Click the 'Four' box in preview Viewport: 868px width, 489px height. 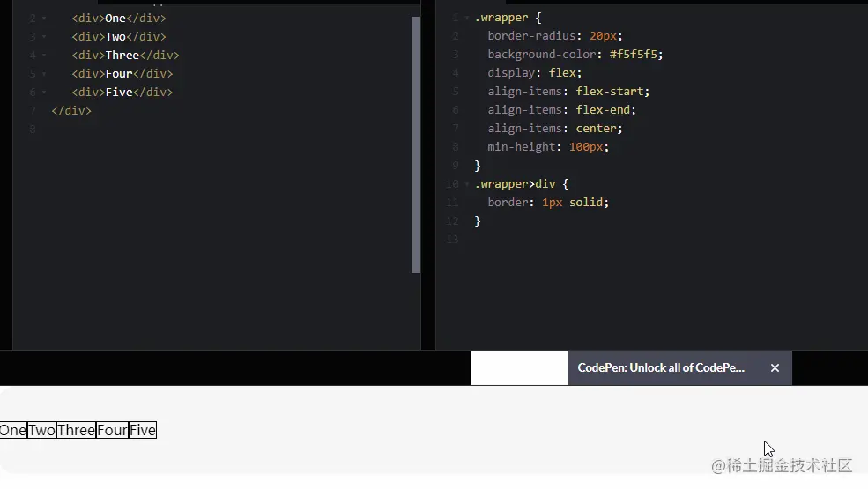click(113, 430)
